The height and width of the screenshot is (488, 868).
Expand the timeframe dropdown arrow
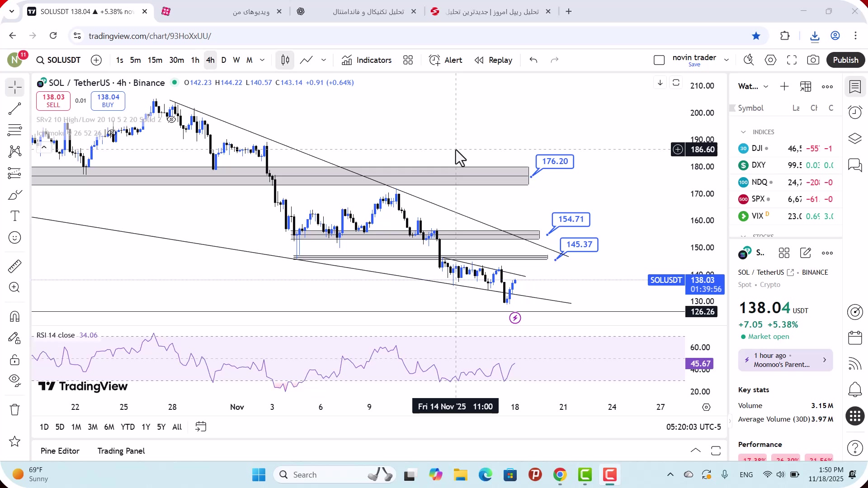pos(262,60)
